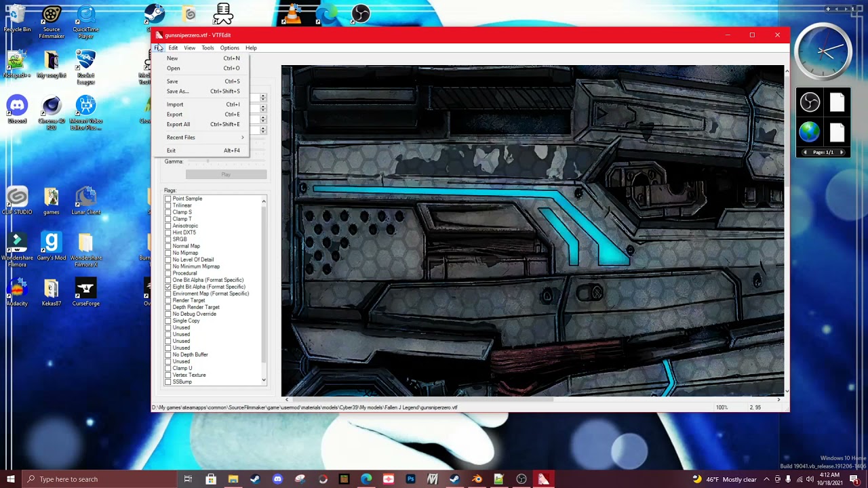Click the Task View taskbar button
The height and width of the screenshot is (488, 868).
click(188, 479)
